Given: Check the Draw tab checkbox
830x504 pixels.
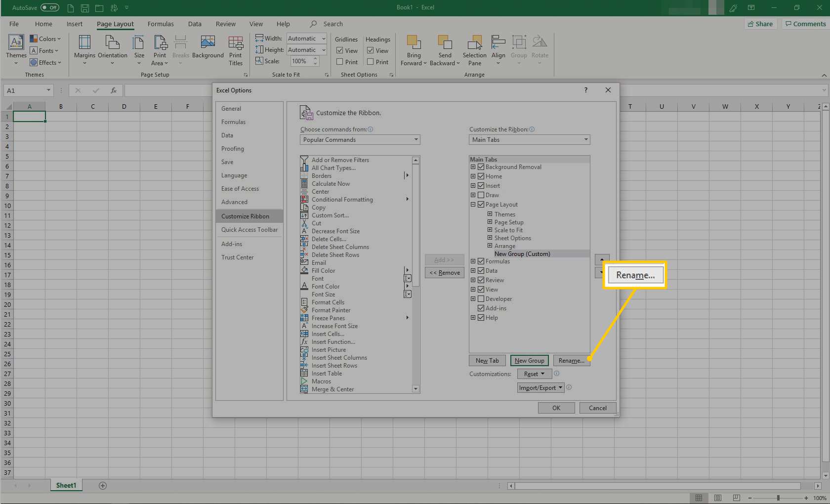Looking at the screenshot, I should (x=481, y=195).
